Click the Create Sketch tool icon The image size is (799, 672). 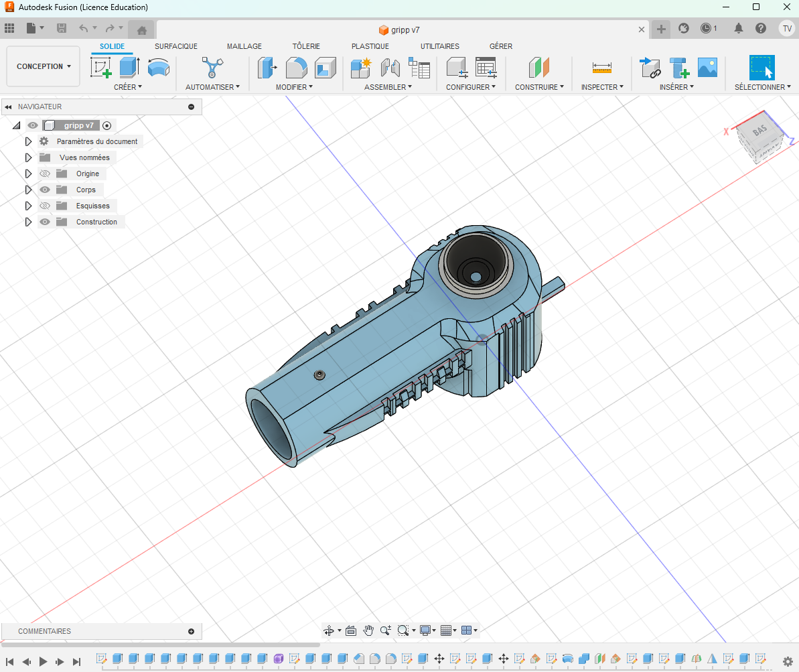click(x=101, y=68)
